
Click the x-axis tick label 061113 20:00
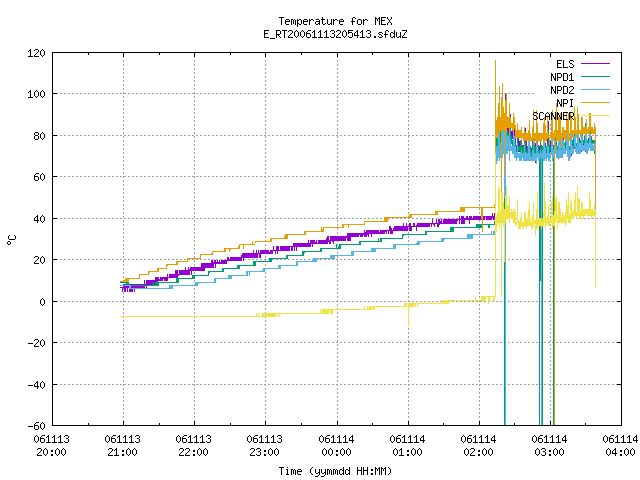pyautogui.click(x=51, y=446)
